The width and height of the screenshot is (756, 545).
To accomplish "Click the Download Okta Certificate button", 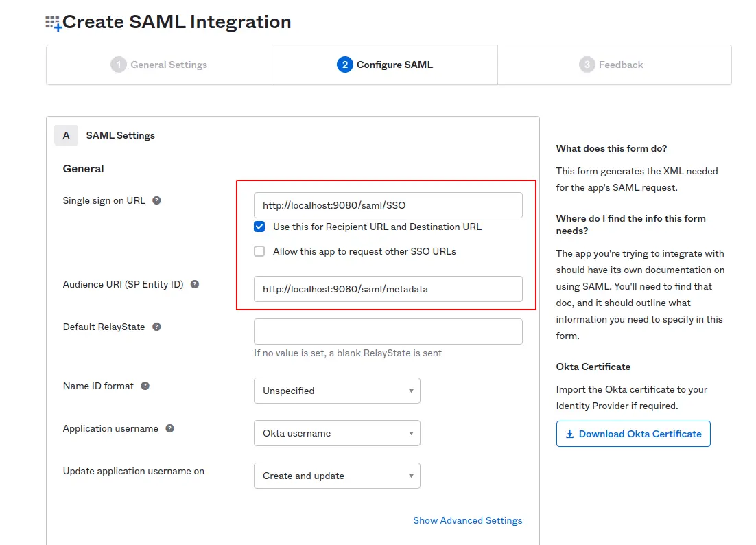I will 633,434.
